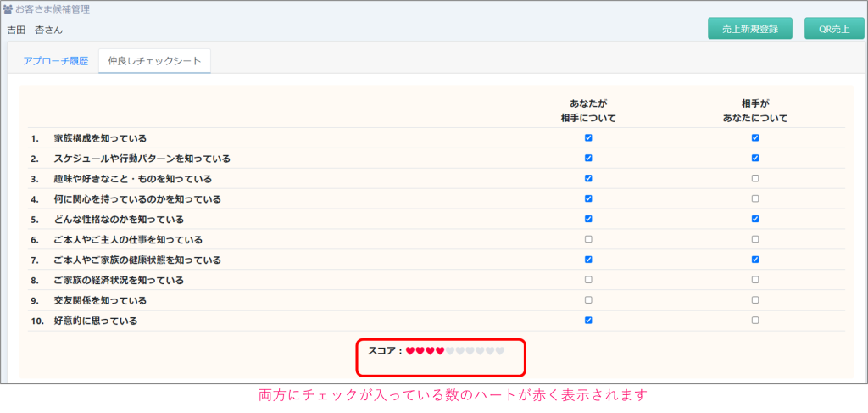868x413 pixels.
Task: Click the fourth red heart in score
Action: (440, 350)
